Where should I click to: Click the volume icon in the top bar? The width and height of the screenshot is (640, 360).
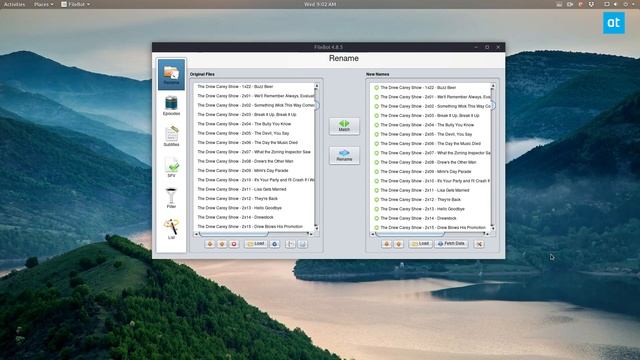pyautogui.click(x=616, y=4)
